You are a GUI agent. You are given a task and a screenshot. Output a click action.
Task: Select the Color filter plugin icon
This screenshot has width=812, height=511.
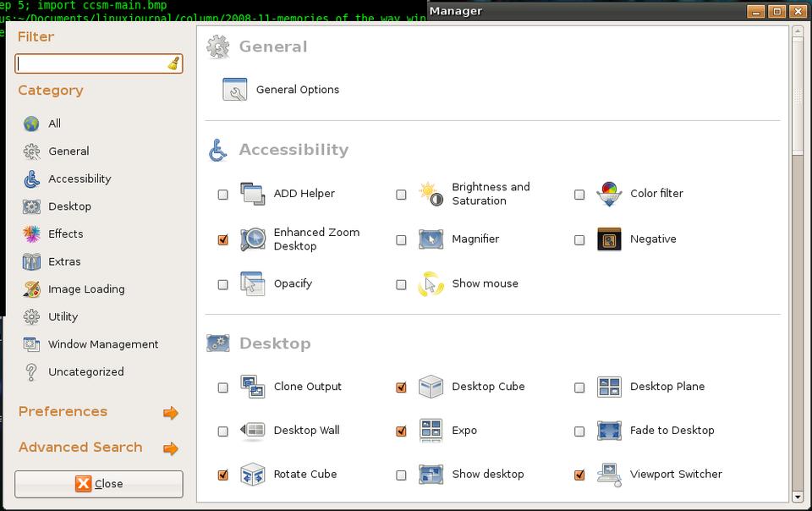pyautogui.click(x=609, y=194)
